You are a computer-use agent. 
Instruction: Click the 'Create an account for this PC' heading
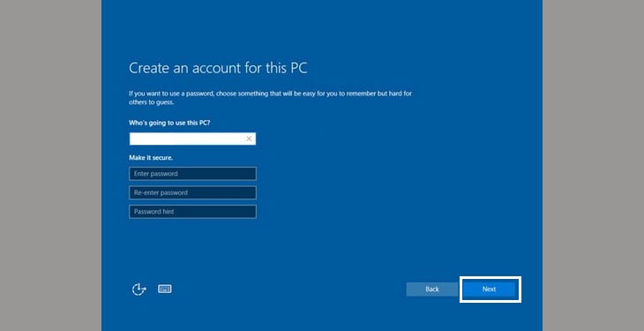[x=218, y=68]
